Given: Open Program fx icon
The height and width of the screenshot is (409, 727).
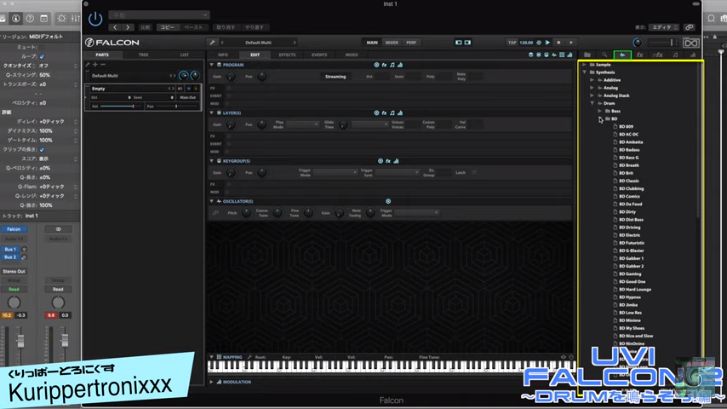Looking at the screenshot, I should [x=384, y=65].
